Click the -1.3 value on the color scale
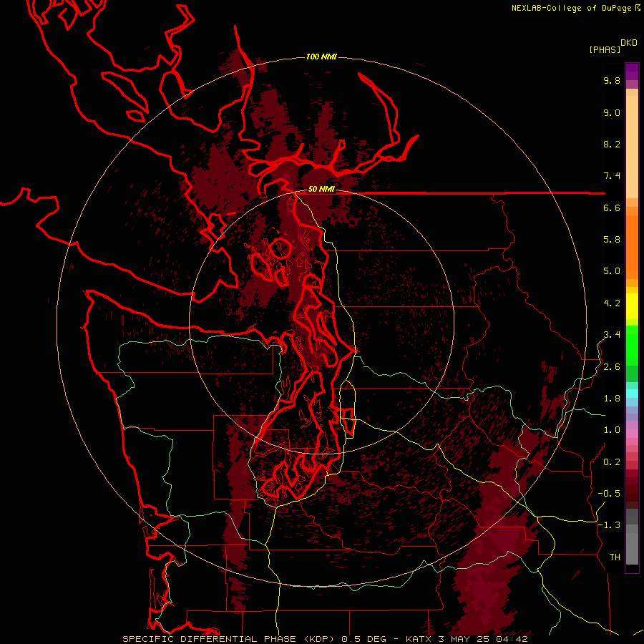 [609, 526]
